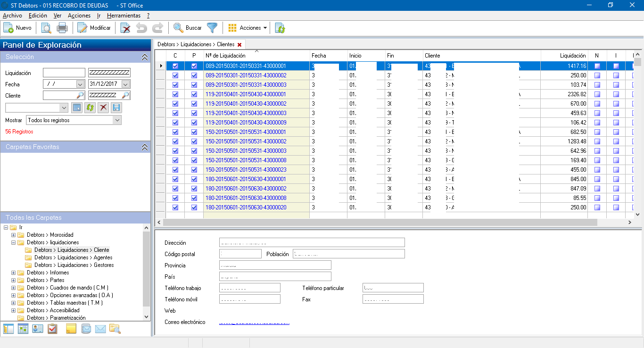
Task: Expand Debtors > Informes tree node
Action: click(x=13, y=273)
